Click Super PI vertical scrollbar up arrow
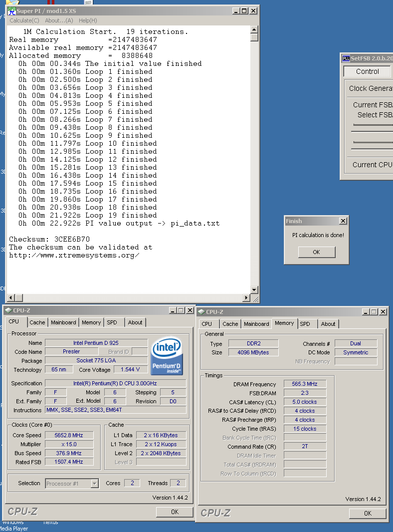 (x=254, y=30)
